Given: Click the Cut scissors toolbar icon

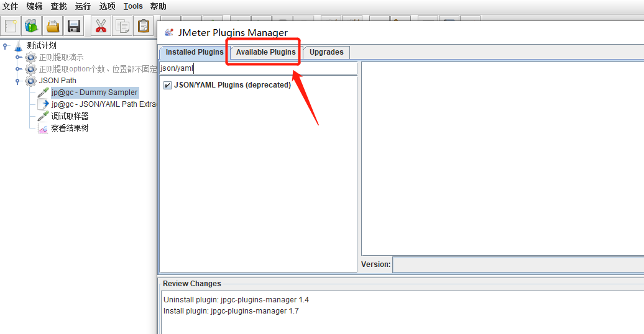Looking at the screenshot, I should 101,26.
